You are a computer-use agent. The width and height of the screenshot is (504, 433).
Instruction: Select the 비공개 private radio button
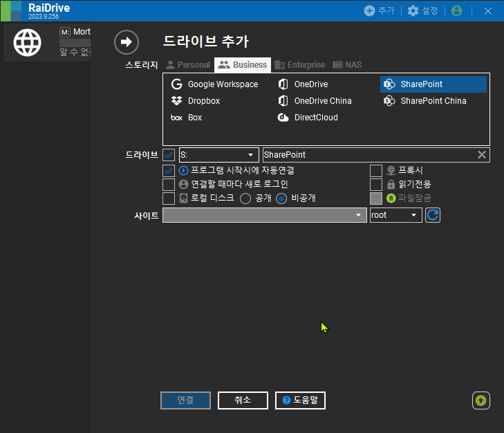coord(281,199)
